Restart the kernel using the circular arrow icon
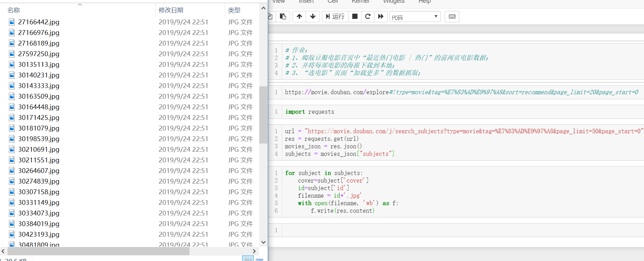Viewport: 644px width, 261px height. click(368, 16)
